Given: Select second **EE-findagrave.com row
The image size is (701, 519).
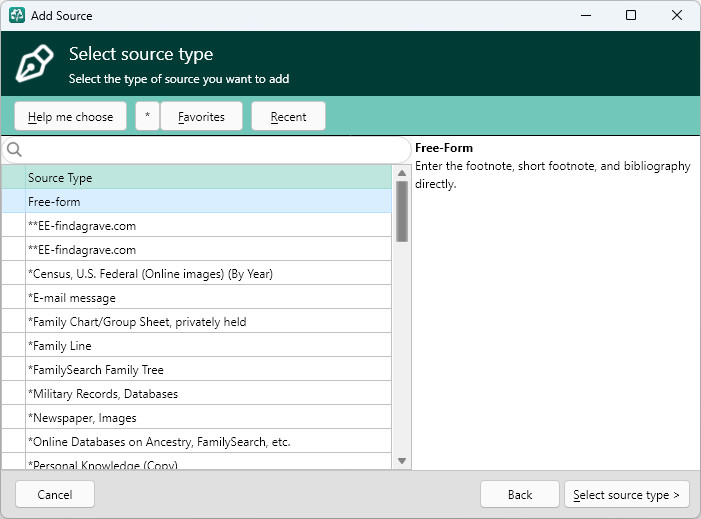Looking at the screenshot, I should tap(197, 249).
